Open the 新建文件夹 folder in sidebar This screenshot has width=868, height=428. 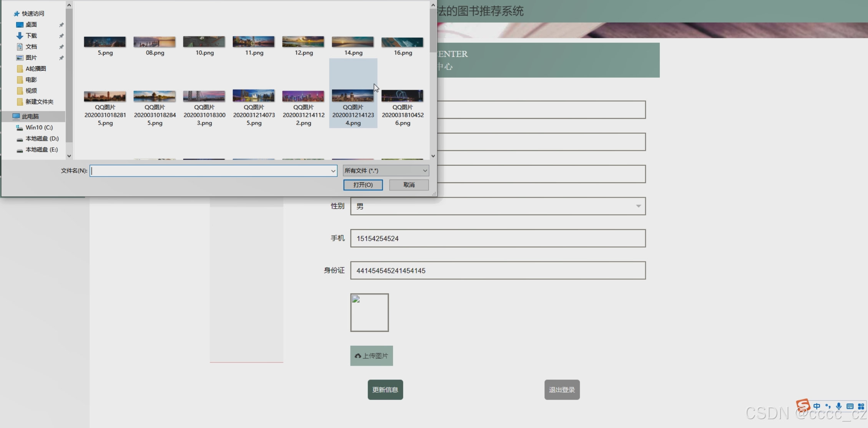(x=40, y=102)
